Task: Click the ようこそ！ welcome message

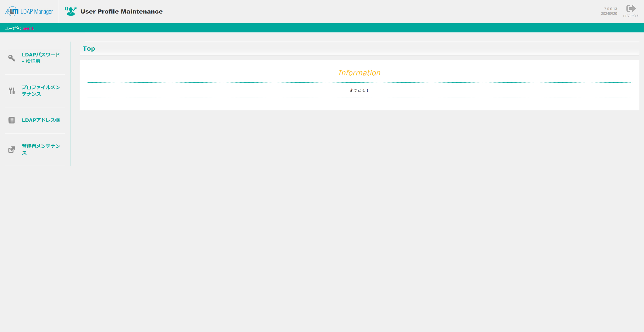Action: (359, 90)
